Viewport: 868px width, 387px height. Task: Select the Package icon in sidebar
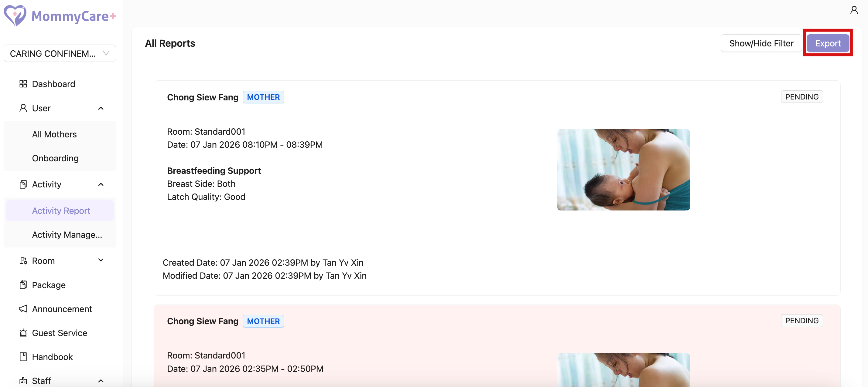pyautogui.click(x=23, y=285)
